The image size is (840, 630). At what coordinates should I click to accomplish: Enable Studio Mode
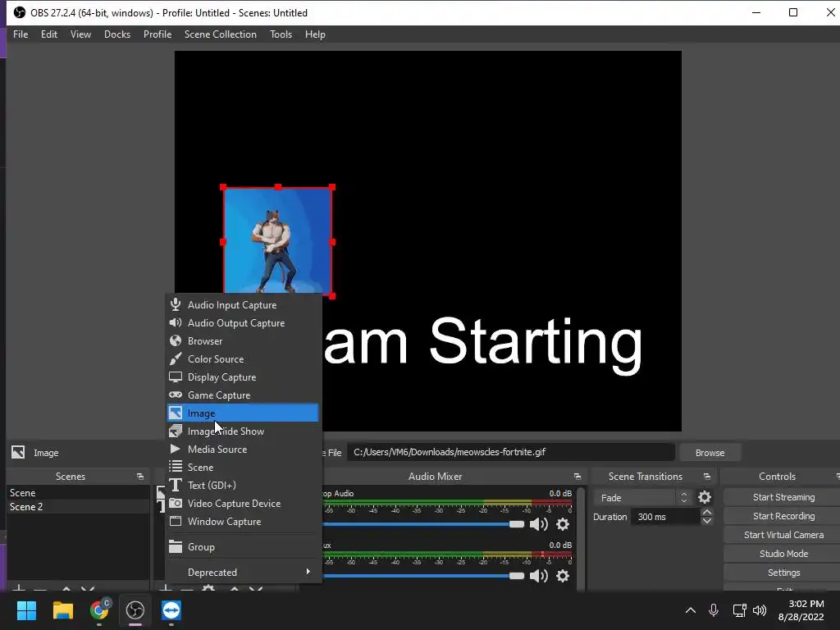click(x=783, y=554)
